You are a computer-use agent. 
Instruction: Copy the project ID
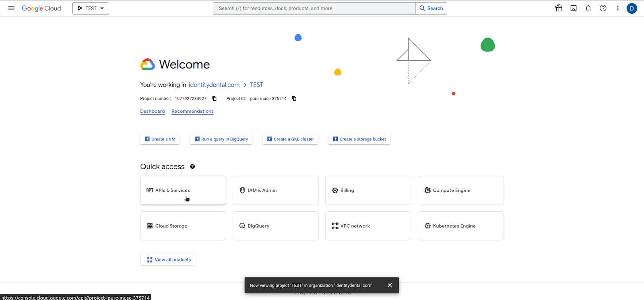tap(294, 98)
